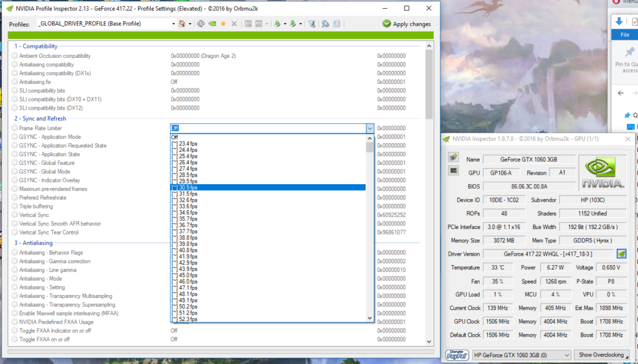Viewport: 638px width, 364px height.
Task: Select the Triple buffering setting row
Action: (x=216, y=207)
